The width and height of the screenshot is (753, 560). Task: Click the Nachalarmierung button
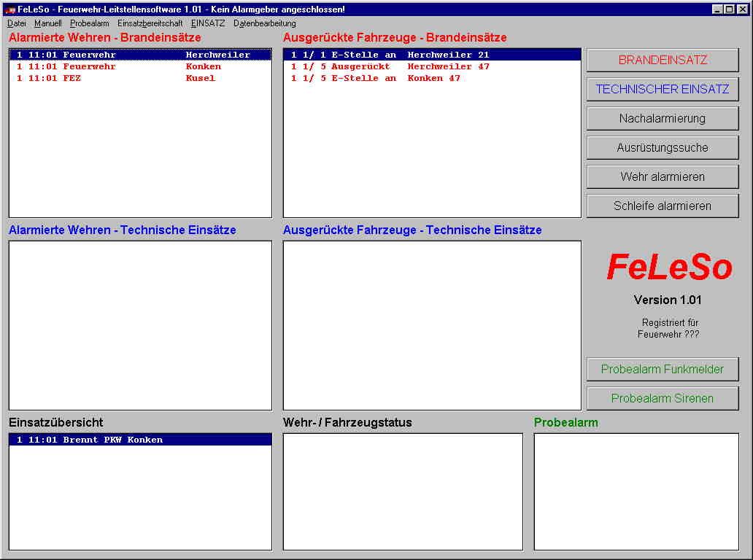tap(663, 118)
